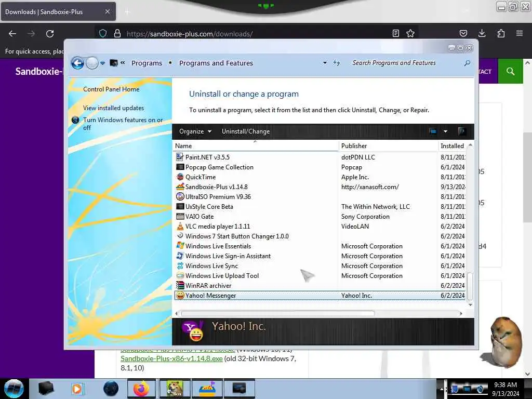Toggle Firefox reader view icon
The width and height of the screenshot is (532, 399).
(x=395, y=33)
